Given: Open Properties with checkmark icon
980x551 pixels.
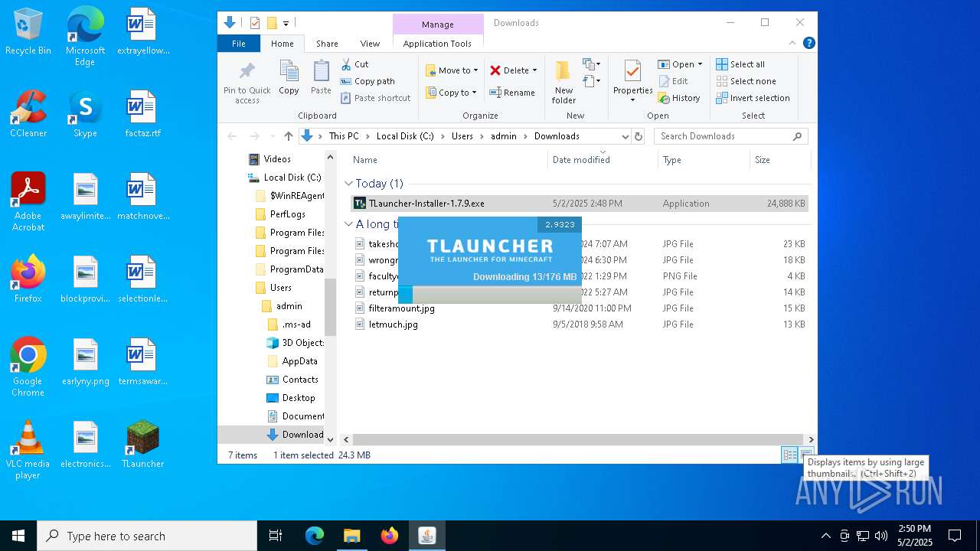Looking at the screenshot, I should [632, 81].
